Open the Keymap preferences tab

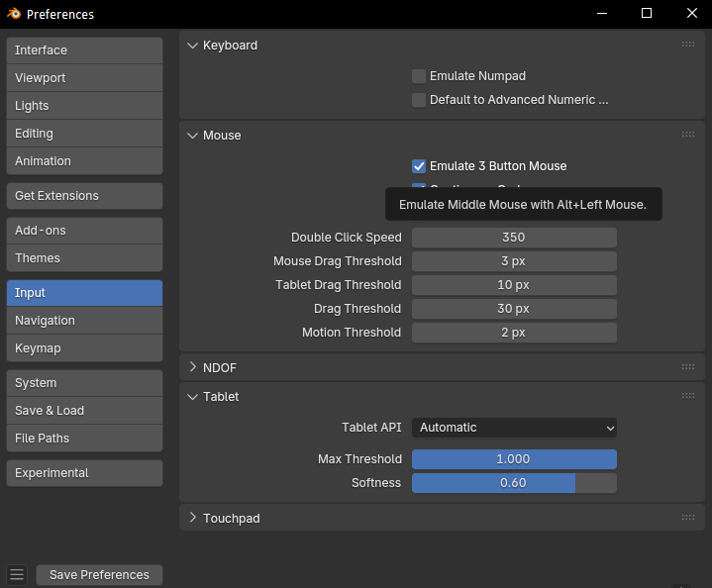pos(84,348)
